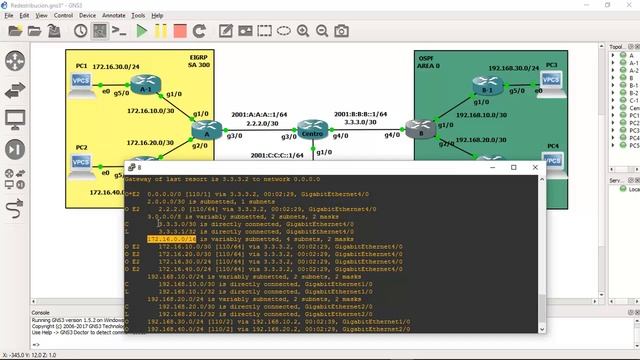Click the canvas horizontal scrollbar

point(314,301)
